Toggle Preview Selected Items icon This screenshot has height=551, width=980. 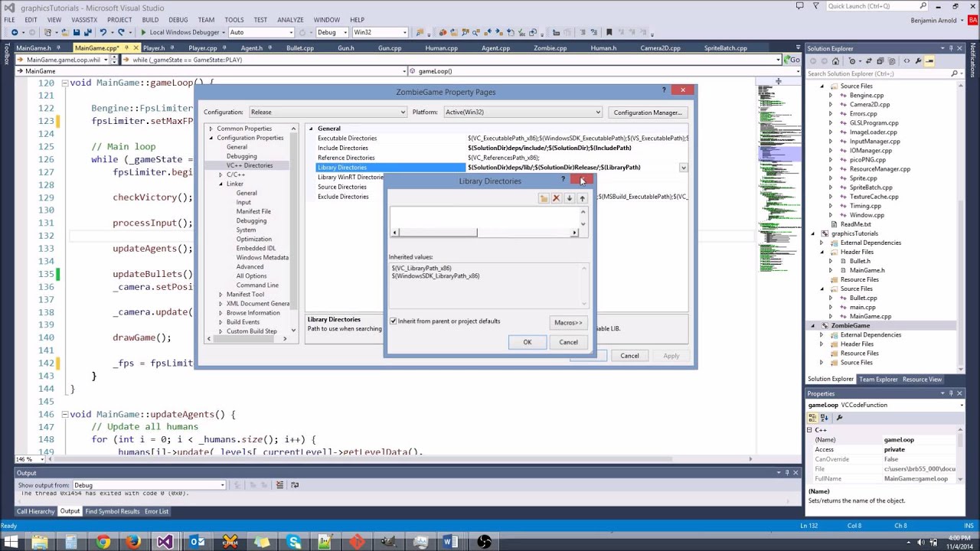929,61
